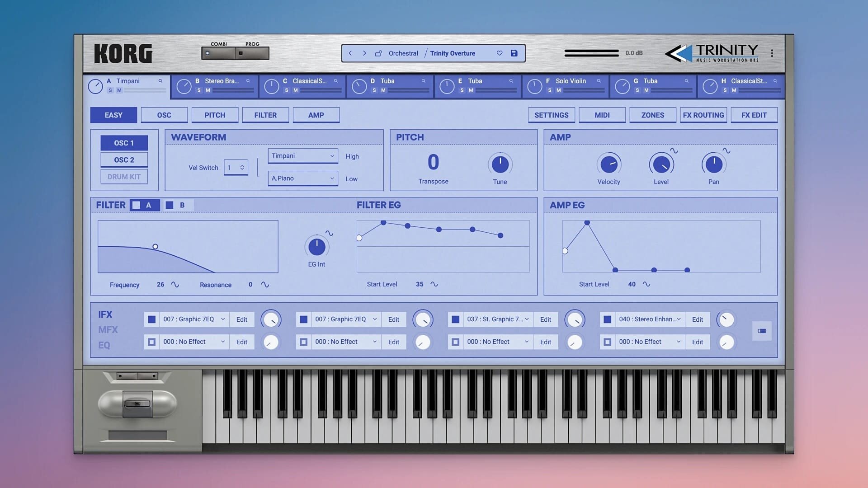
Task: Click search icon on Timpani slot A
Action: click(160, 81)
